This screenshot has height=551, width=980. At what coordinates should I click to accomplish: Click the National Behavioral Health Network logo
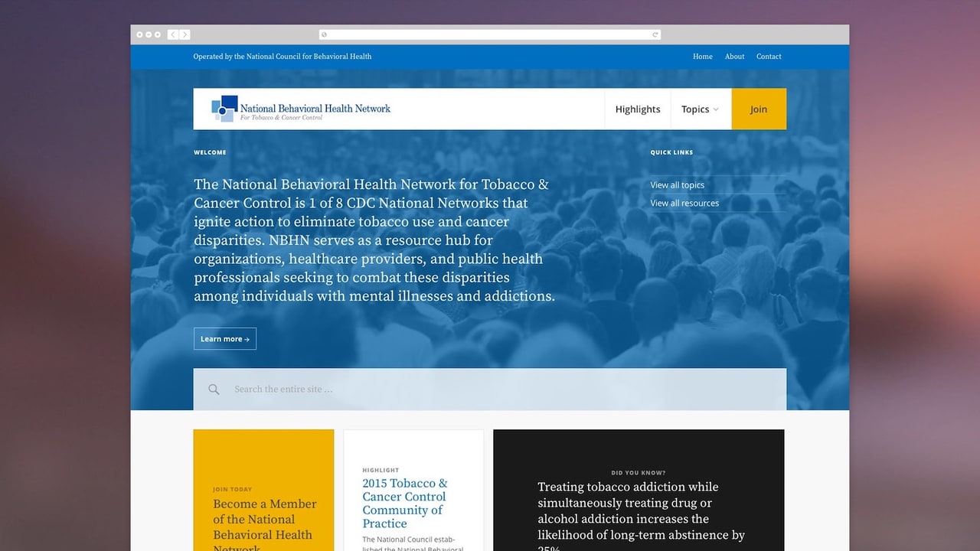(x=301, y=109)
